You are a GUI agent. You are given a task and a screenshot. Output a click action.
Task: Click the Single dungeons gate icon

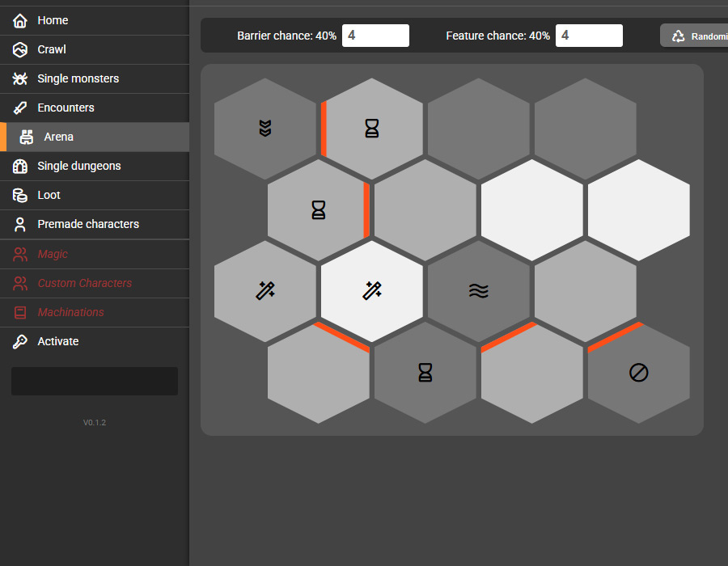pyautogui.click(x=20, y=166)
